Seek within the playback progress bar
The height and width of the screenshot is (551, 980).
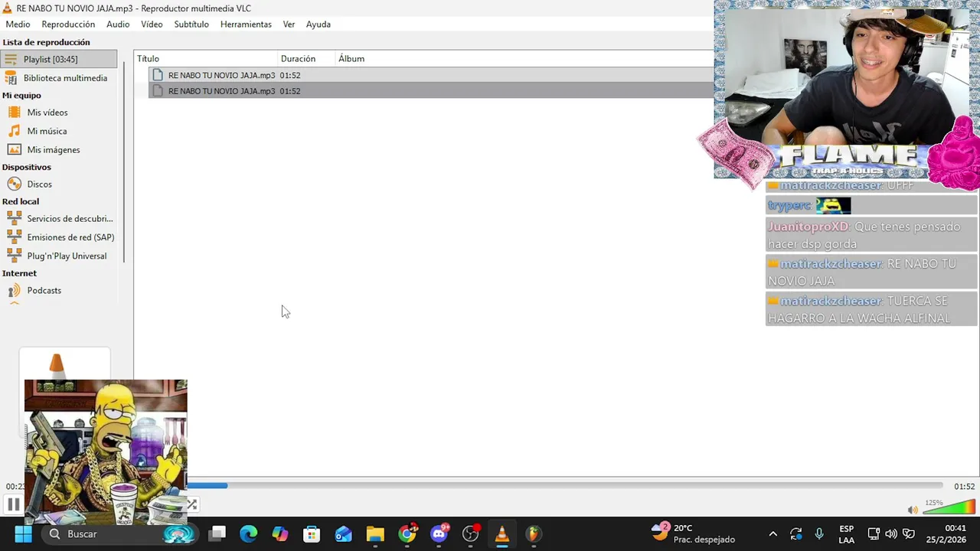point(565,485)
